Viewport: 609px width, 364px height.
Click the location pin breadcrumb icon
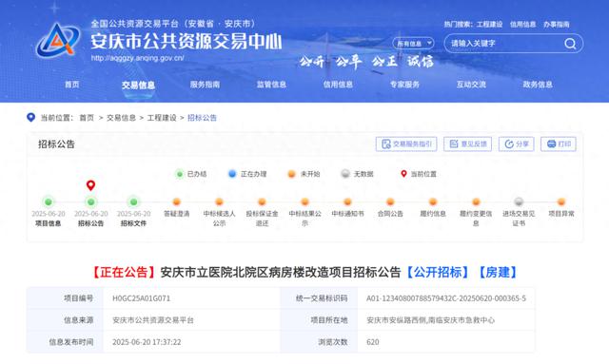(30, 117)
